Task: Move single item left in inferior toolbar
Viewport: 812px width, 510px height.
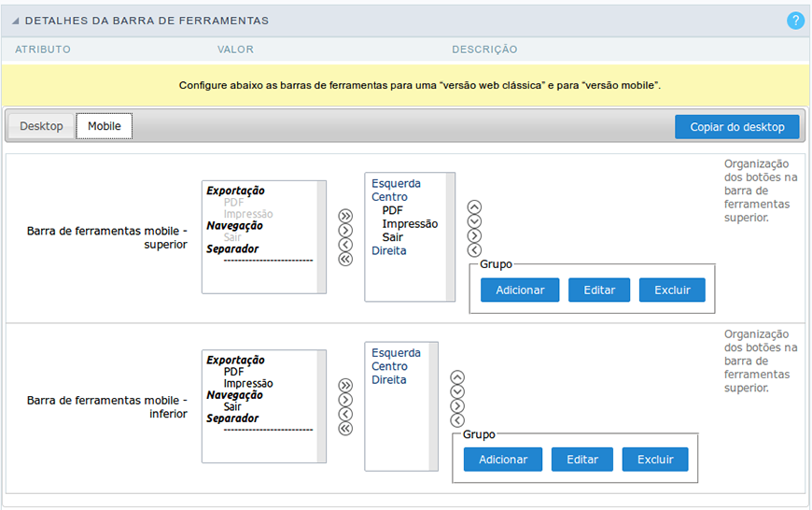Action: click(x=345, y=414)
